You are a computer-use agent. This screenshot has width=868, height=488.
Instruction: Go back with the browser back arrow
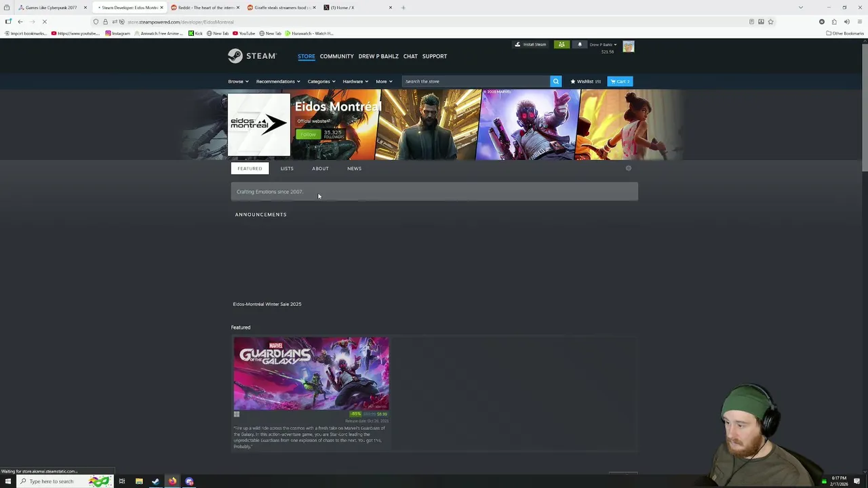click(x=20, y=22)
